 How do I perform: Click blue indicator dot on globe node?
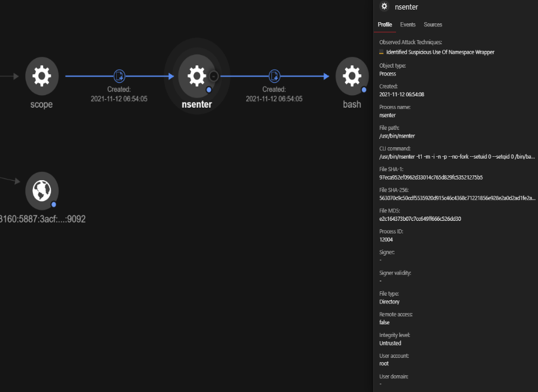tap(53, 205)
